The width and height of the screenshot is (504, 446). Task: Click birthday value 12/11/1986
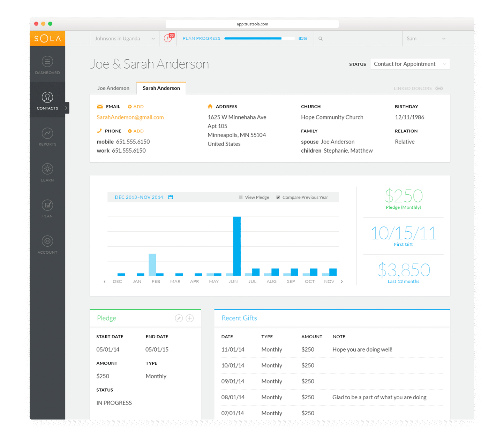click(409, 117)
